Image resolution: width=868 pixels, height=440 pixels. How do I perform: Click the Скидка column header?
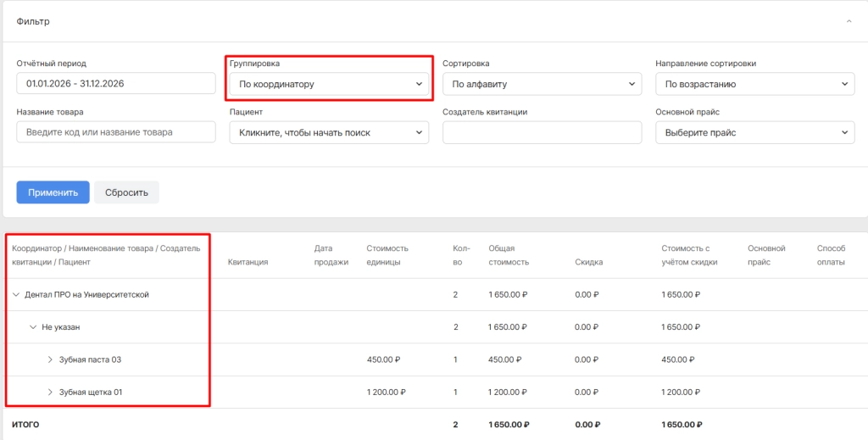[589, 262]
